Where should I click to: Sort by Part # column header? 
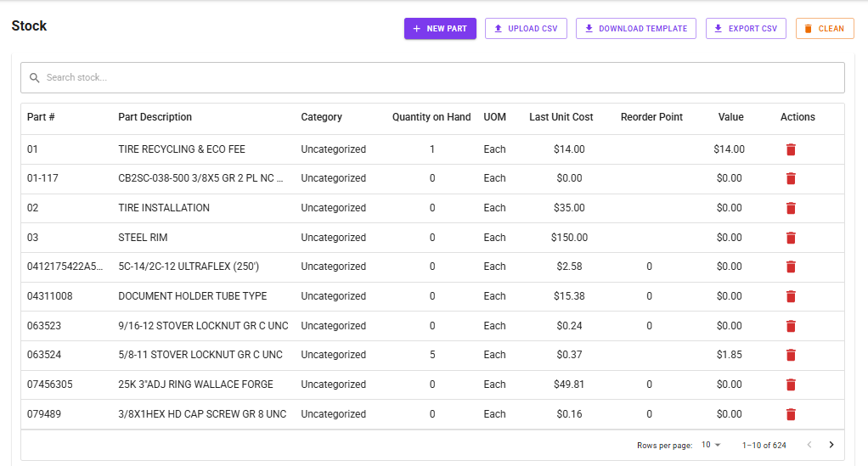41,117
